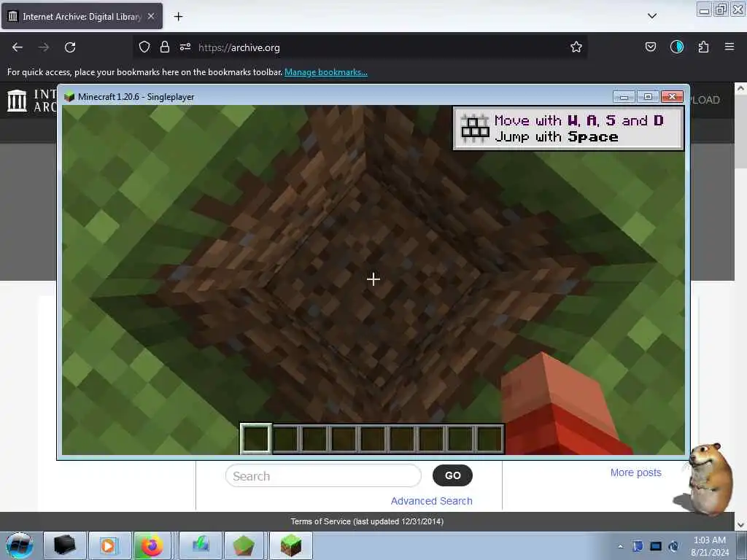
Task: Click the Terms of Service footer text
Action: click(367, 521)
